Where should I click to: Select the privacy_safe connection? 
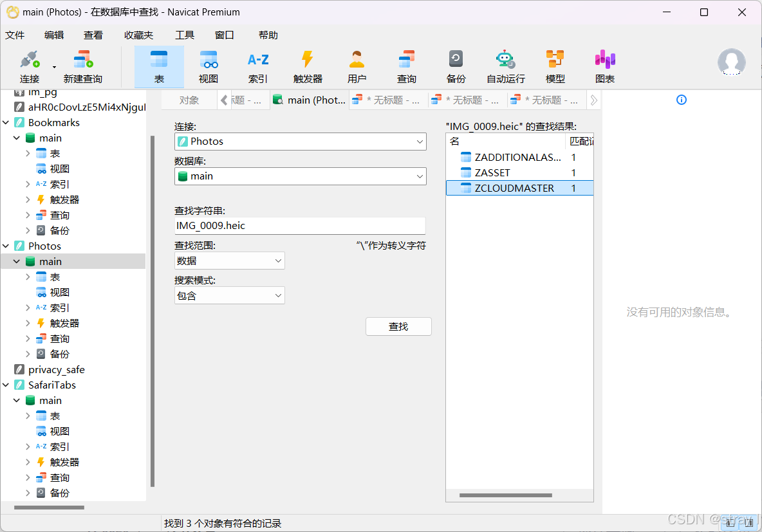[x=49, y=369]
